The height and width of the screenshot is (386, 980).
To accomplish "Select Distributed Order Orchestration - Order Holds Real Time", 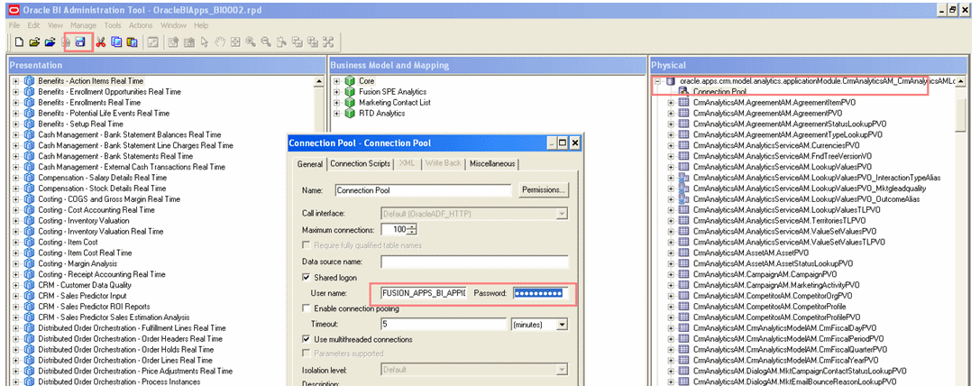I will 125,349.
